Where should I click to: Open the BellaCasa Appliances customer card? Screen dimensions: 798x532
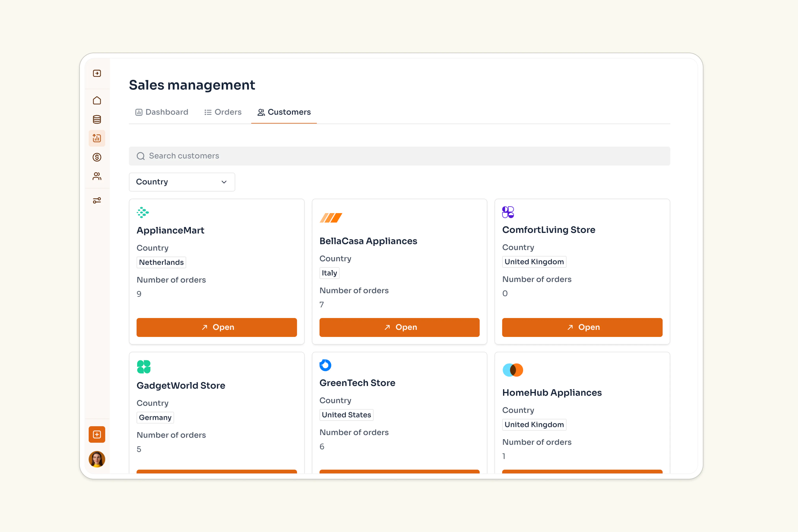(x=399, y=327)
